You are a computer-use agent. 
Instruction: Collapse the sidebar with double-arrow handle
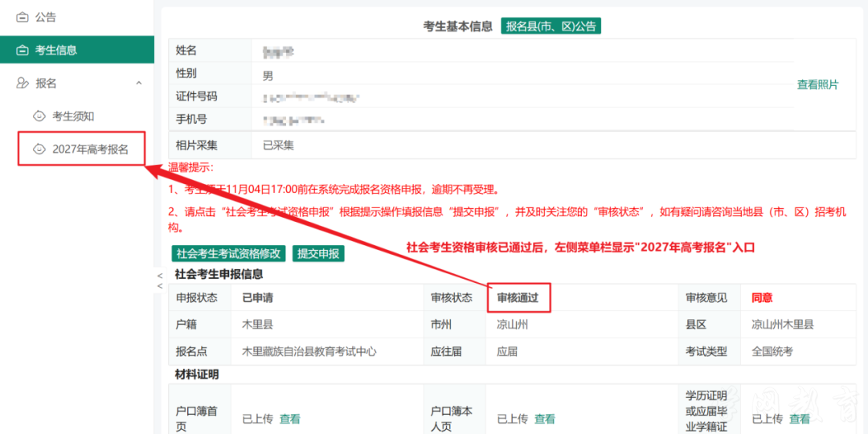click(160, 280)
